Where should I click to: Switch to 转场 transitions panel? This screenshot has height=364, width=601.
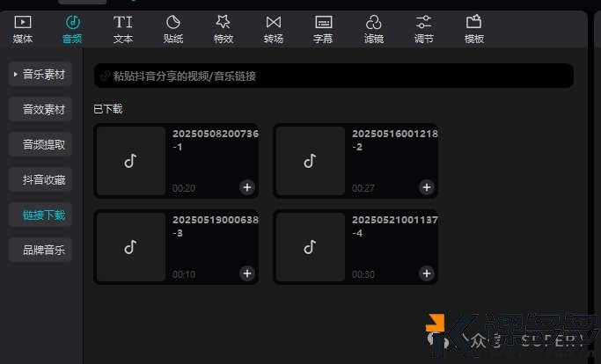coord(274,28)
